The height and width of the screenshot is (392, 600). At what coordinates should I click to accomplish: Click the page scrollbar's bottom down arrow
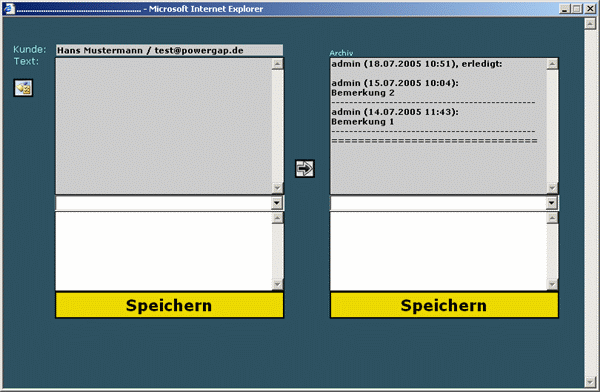590,382
